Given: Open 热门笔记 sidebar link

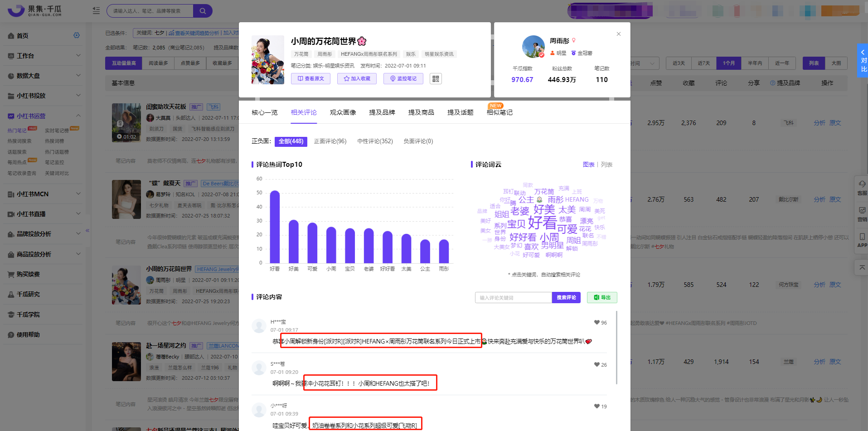Looking at the screenshot, I should pos(17,131).
